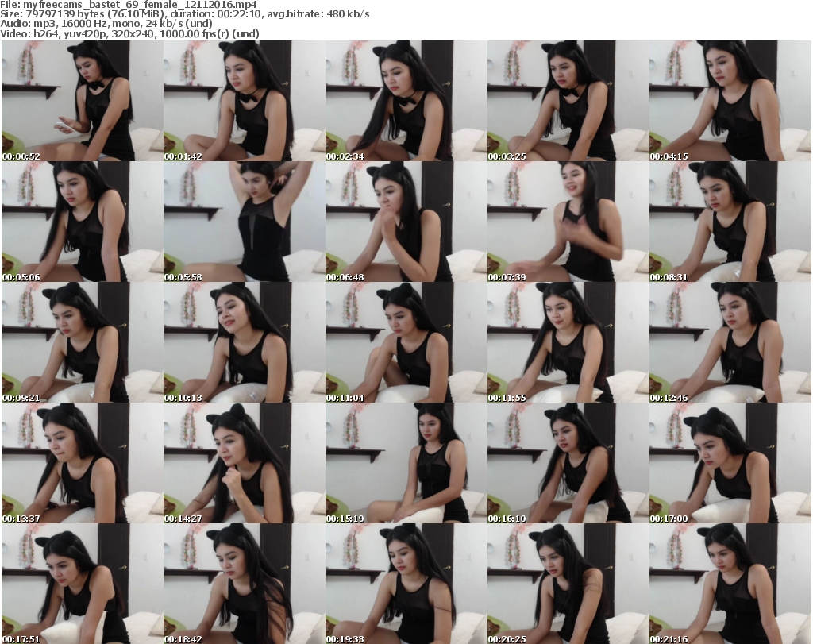Select the frame at 00:10:13
The width and height of the screenshot is (813, 644).
pyautogui.click(x=244, y=342)
